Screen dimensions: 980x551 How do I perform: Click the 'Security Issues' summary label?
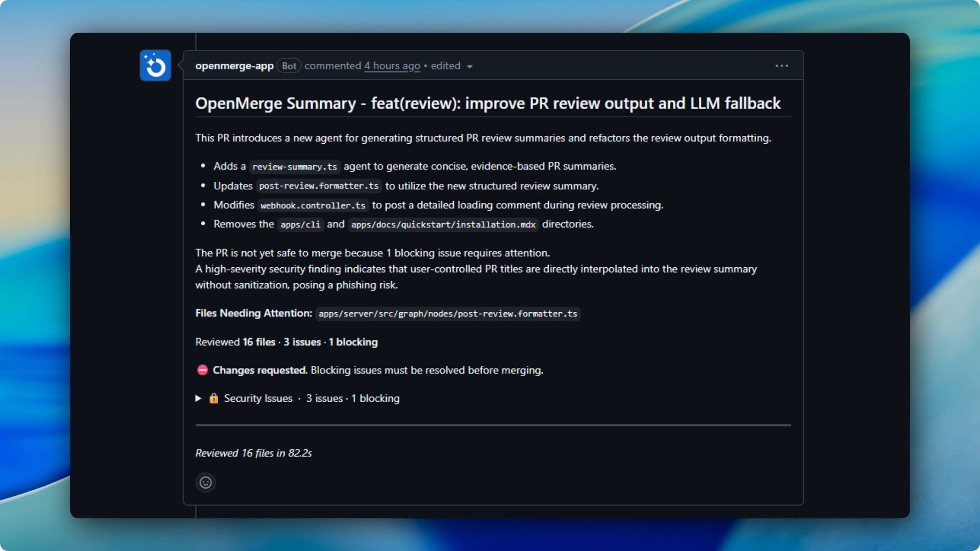258,398
